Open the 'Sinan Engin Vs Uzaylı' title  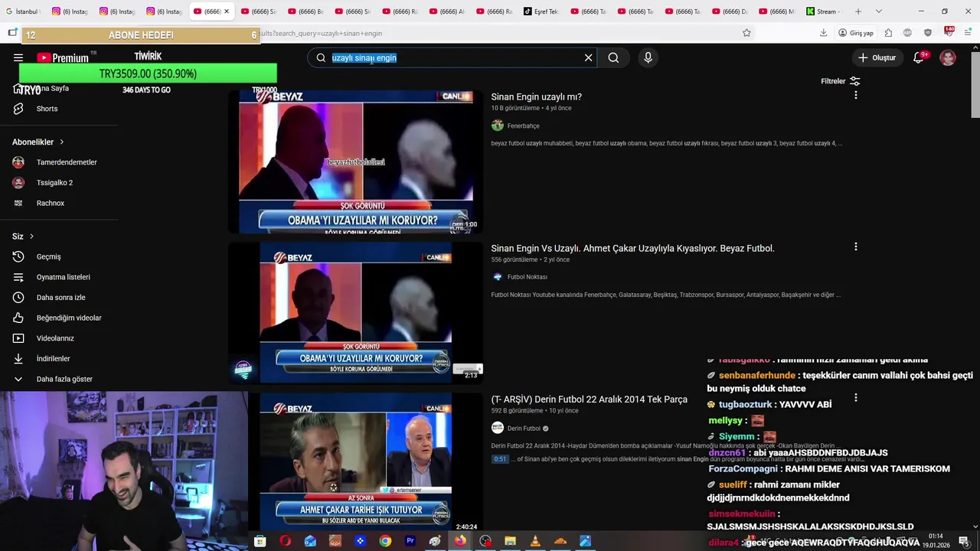[x=632, y=249]
